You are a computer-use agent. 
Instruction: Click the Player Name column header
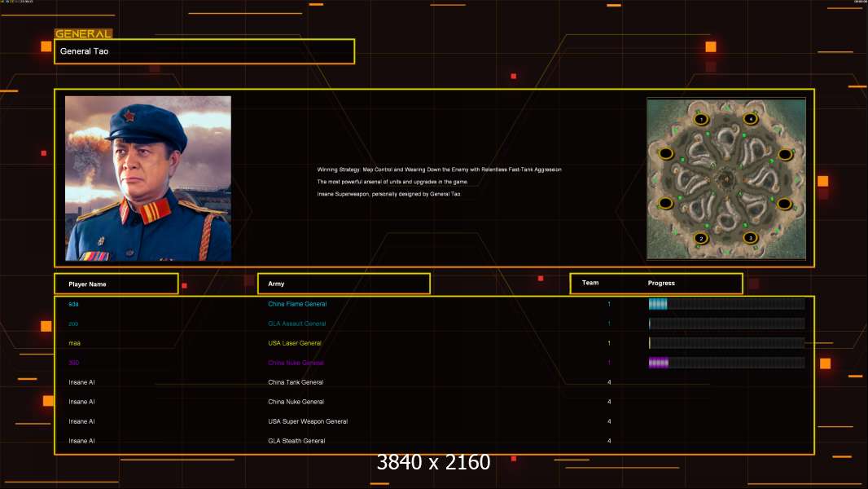pyautogui.click(x=116, y=284)
